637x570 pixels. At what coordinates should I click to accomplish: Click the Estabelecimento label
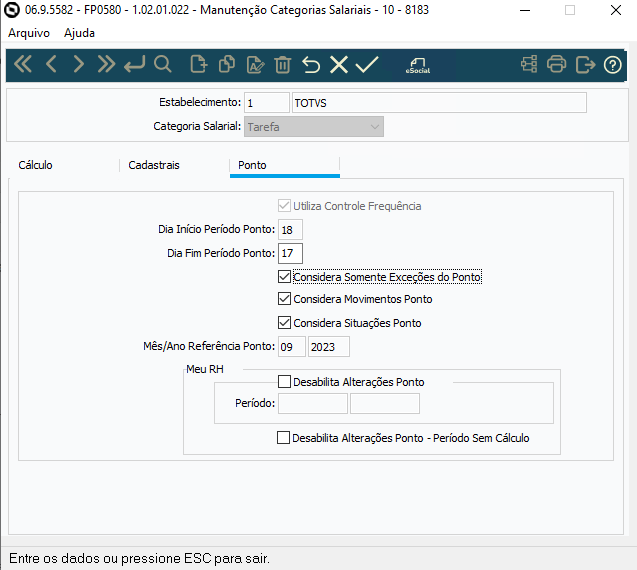[x=200, y=102]
